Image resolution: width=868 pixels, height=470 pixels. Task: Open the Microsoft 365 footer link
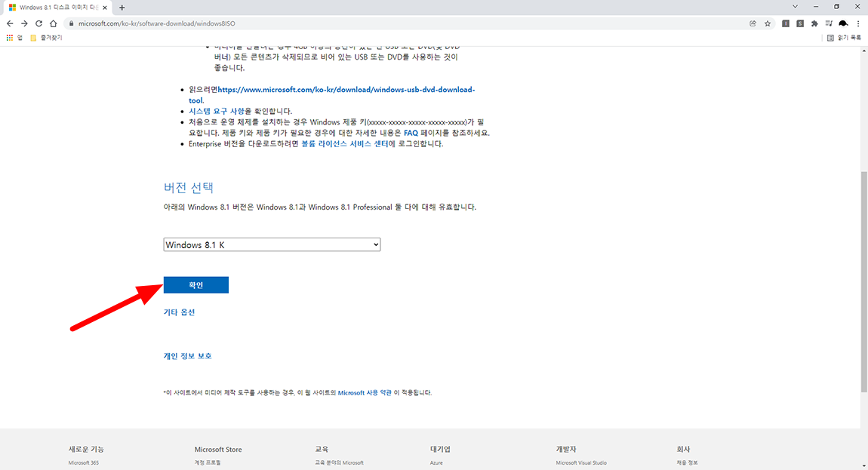coord(84,462)
